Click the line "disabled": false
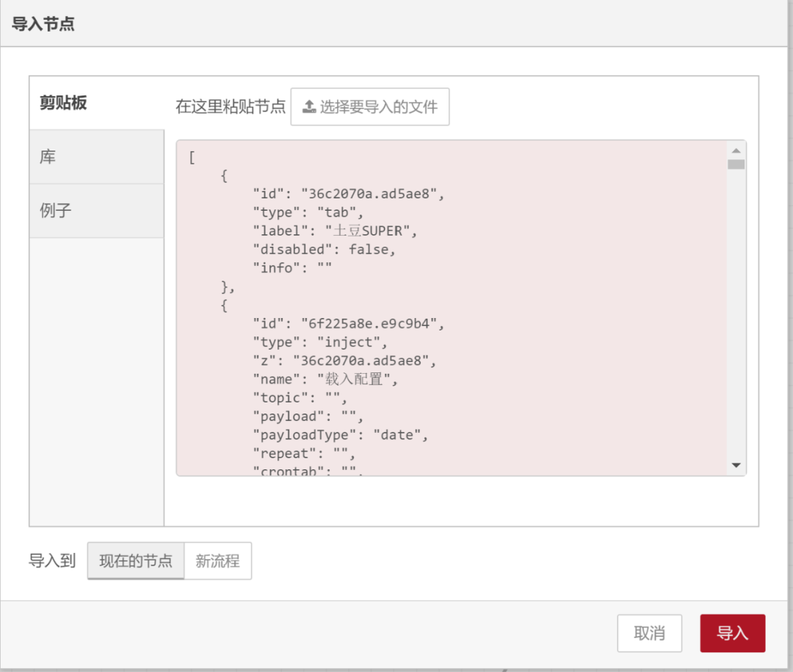Image resolution: width=793 pixels, height=672 pixels. [325, 250]
